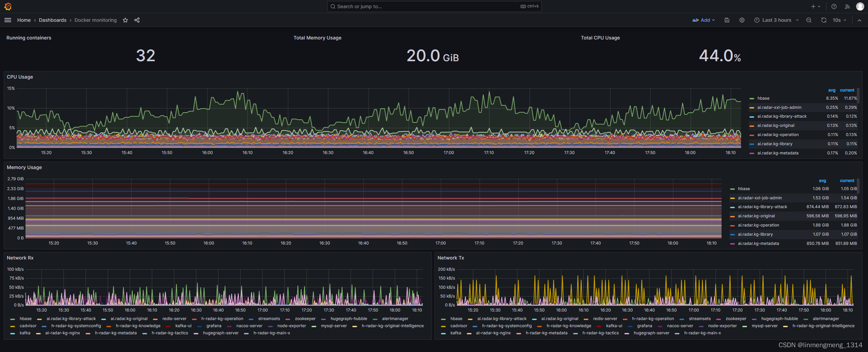Toggle alertmanager in Network Rx legend
868x352 pixels.
pyautogui.click(x=395, y=319)
